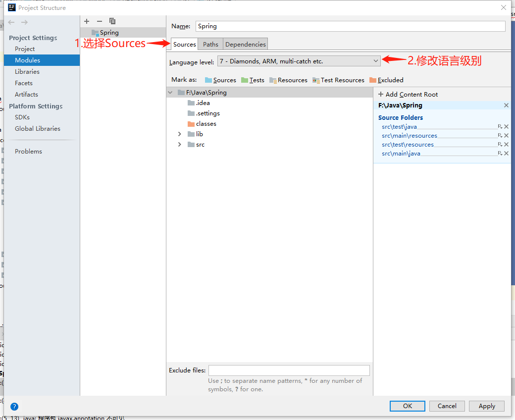Open src\test\resources source folder link
This screenshot has height=420, width=515.
pos(408,145)
